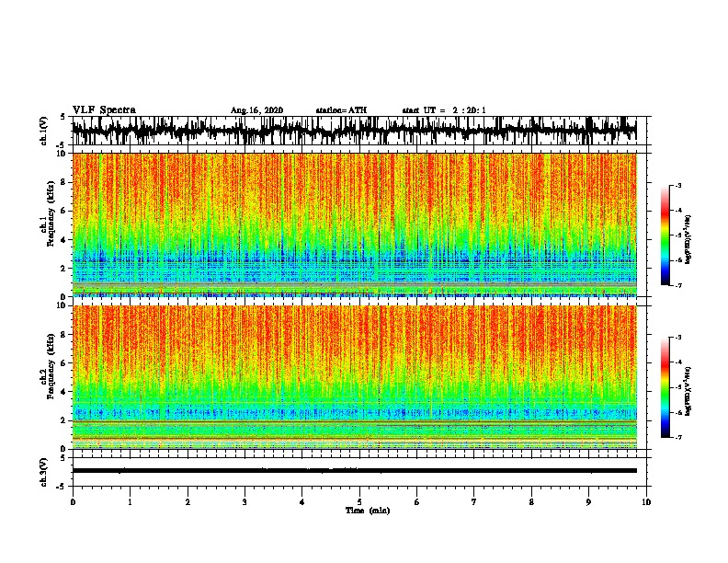Viewport: 728px width, 563px height.
Task: Click the ch.1 spectrogram color scale bar
Action: click(x=665, y=236)
